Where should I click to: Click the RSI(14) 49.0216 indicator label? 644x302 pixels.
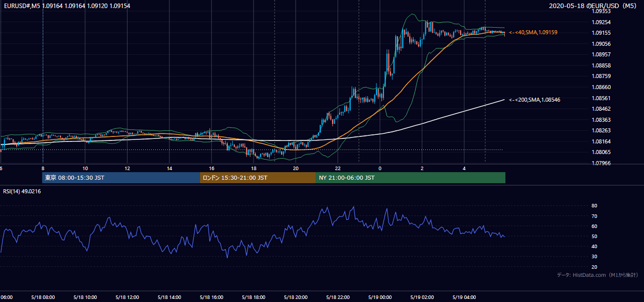[22, 191]
